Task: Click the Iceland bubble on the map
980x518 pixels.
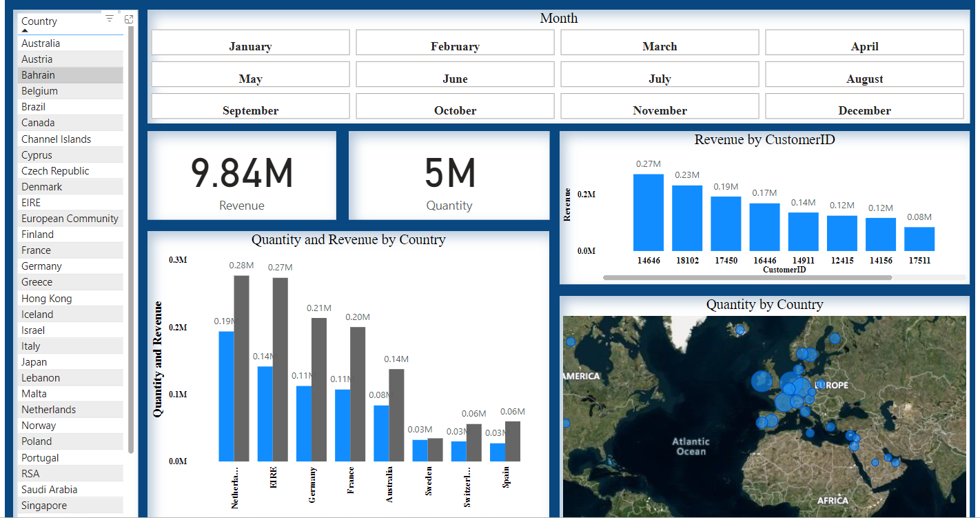Action: [740, 330]
